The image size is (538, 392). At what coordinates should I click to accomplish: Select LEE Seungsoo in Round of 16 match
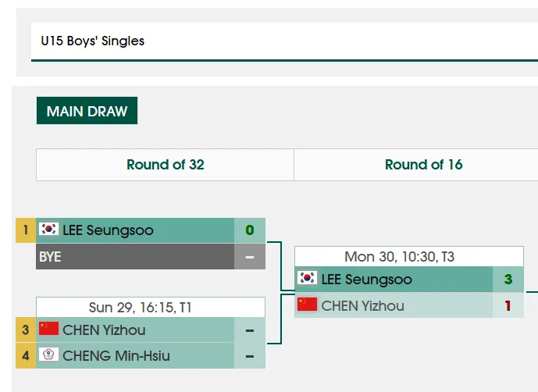366,280
